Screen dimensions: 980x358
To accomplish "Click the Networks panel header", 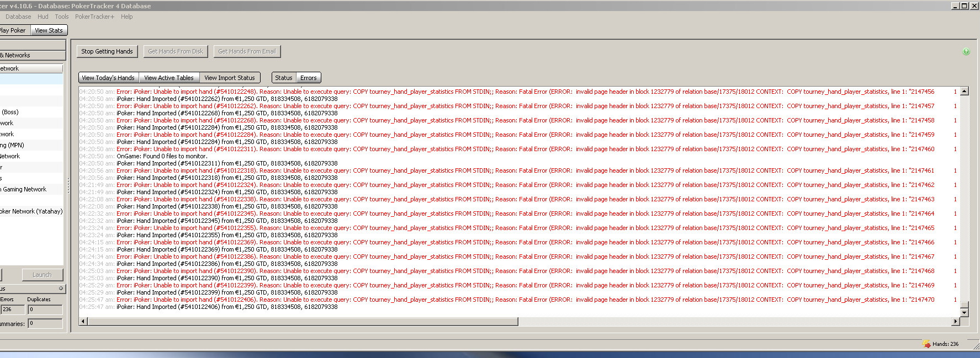I will coord(32,55).
